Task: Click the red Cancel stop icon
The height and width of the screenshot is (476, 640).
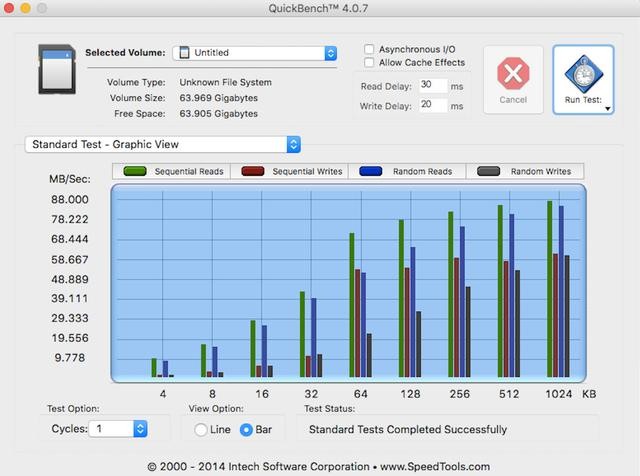Action: pyautogui.click(x=513, y=74)
